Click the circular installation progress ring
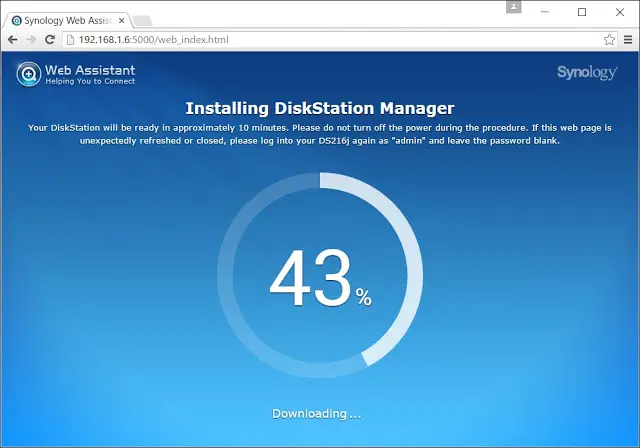This screenshot has height=448, width=640. click(320, 275)
